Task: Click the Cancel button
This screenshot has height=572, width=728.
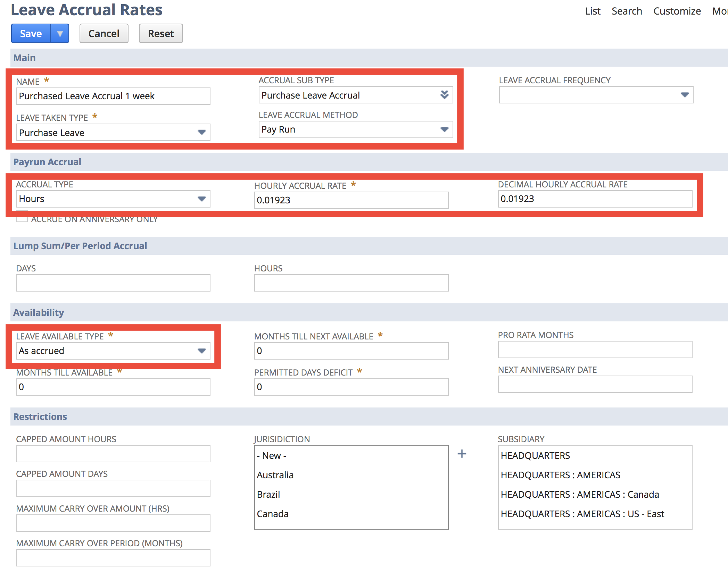Action: (x=104, y=33)
